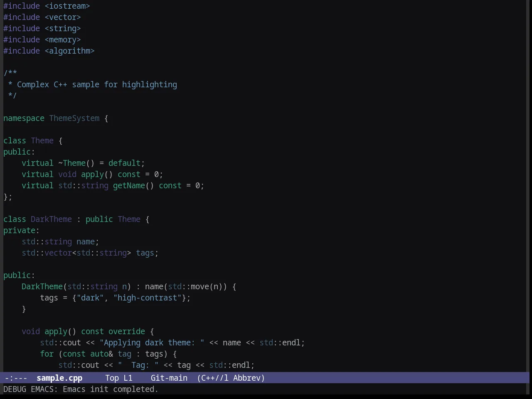This screenshot has width=532, height=399.
Task: Click std::move(n) in constructor initializer
Action: [x=195, y=286]
